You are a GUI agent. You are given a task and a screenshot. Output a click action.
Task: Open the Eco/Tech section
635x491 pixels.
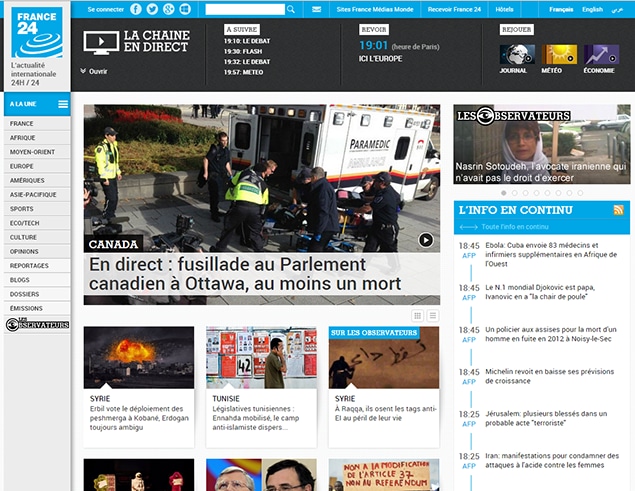coord(37,223)
